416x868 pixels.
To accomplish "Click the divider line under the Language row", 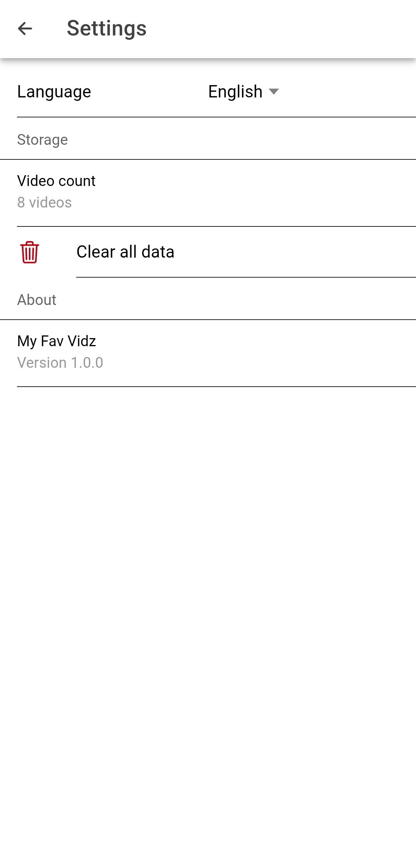I will pos(216,117).
